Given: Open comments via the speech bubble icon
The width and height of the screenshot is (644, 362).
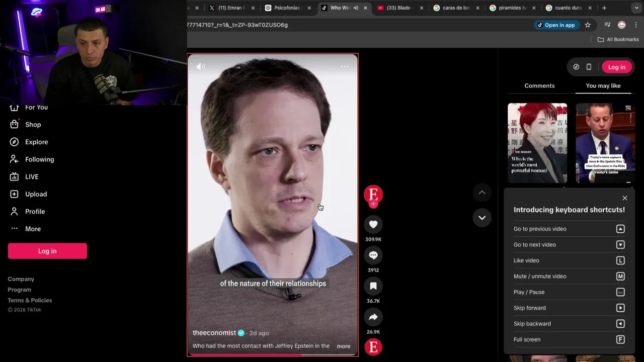Looking at the screenshot, I should [373, 255].
